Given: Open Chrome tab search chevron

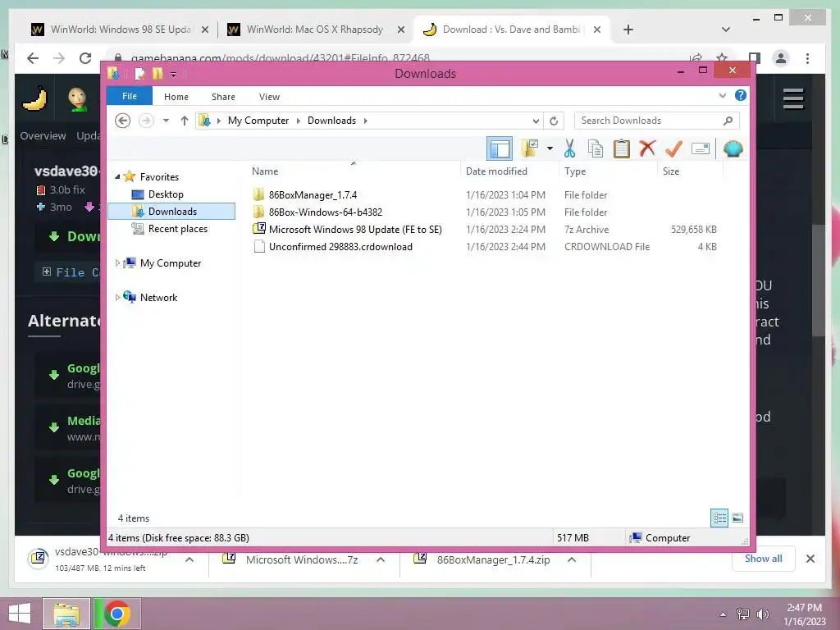Looking at the screenshot, I should 726,30.
